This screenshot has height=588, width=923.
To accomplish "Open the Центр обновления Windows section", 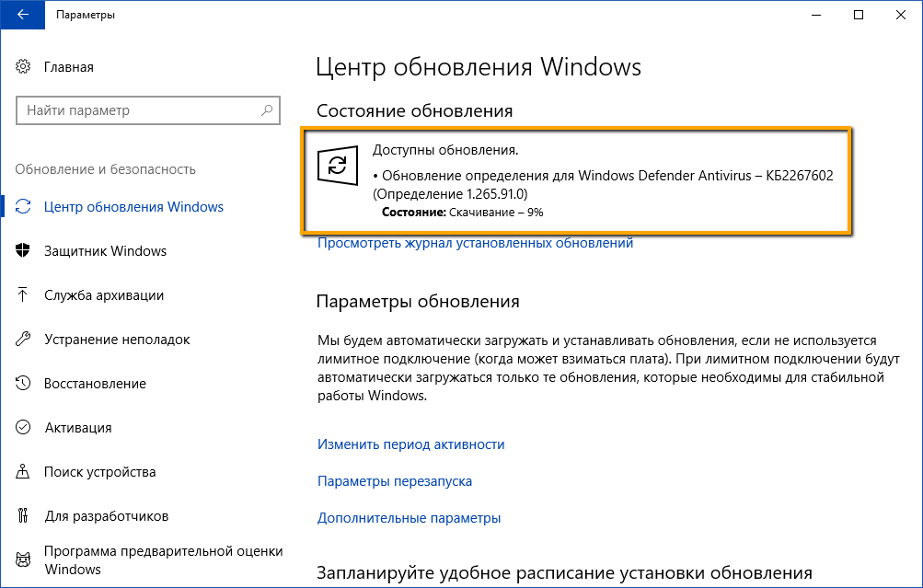I will [132, 207].
